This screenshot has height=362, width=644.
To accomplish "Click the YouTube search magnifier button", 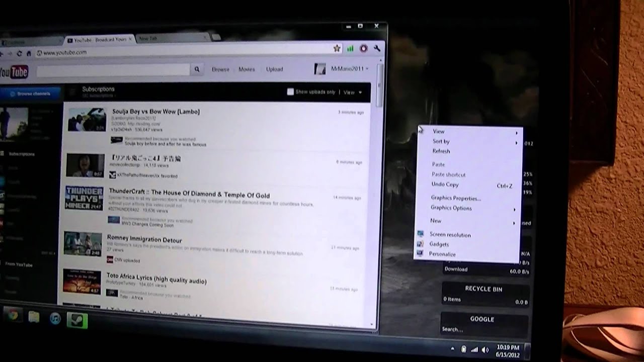I will click(197, 69).
